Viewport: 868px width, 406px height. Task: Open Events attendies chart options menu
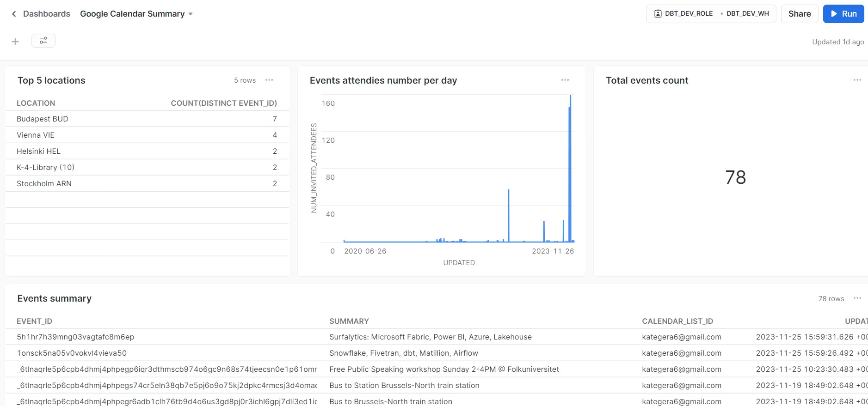[565, 80]
